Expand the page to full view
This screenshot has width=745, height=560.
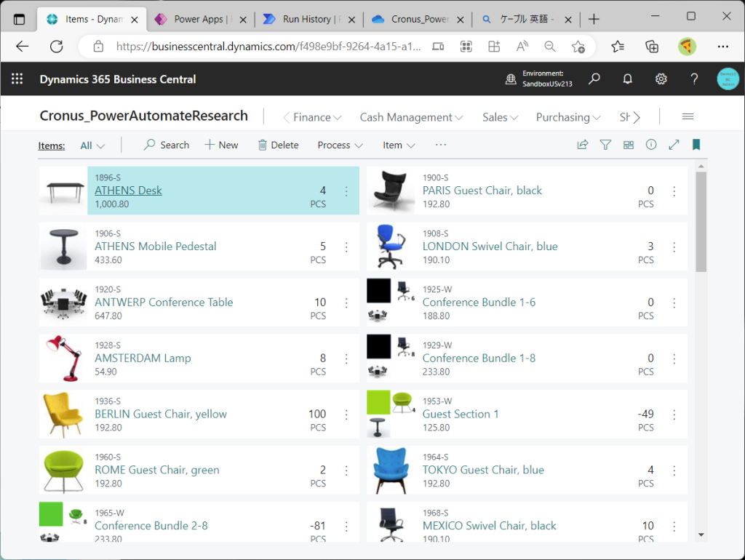[x=674, y=145]
